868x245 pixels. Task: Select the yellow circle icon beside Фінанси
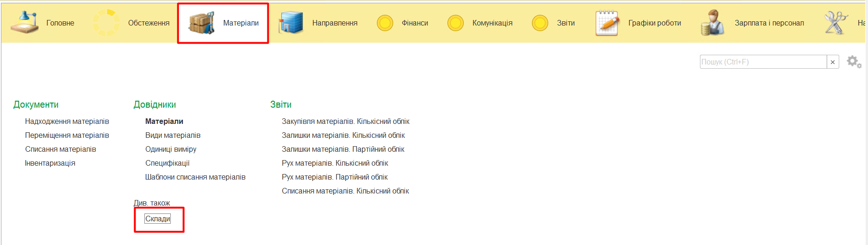tap(385, 23)
